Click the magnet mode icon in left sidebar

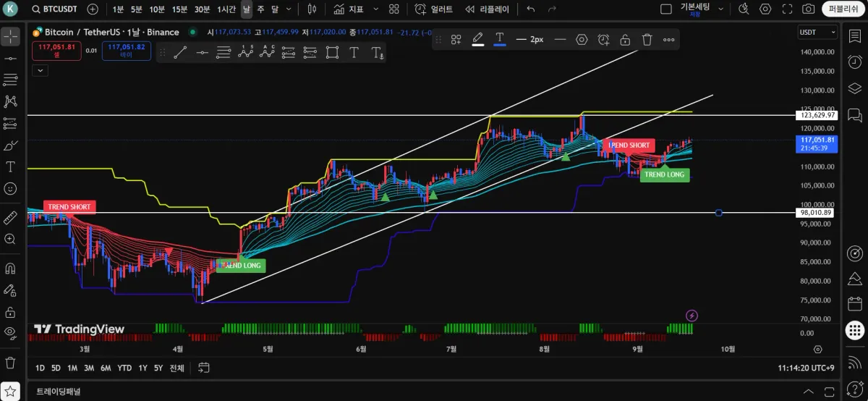pyautogui.click(x=10, y=268)
